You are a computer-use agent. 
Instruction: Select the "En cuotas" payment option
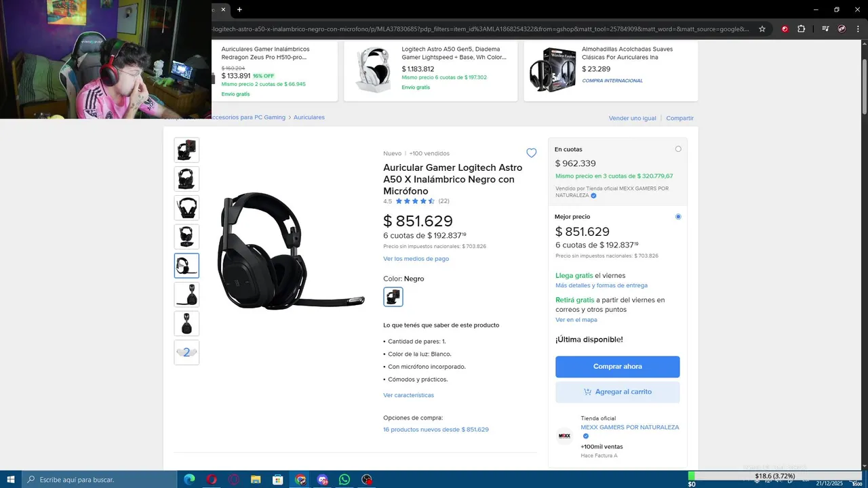pyautogui.click(x=678, y=149)
